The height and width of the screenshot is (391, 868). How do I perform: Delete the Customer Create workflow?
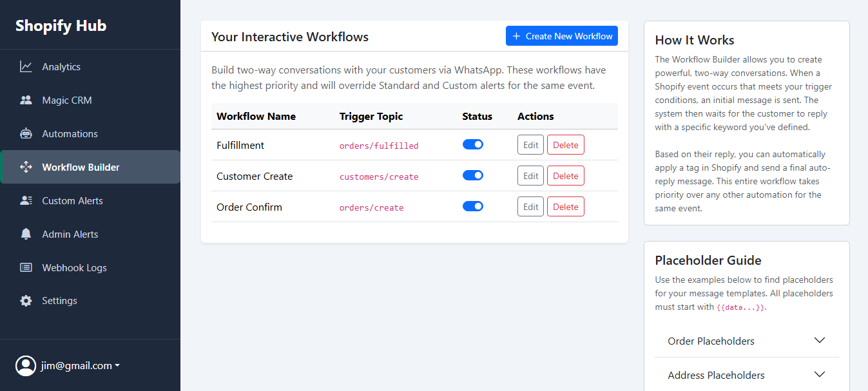(566, 176)
